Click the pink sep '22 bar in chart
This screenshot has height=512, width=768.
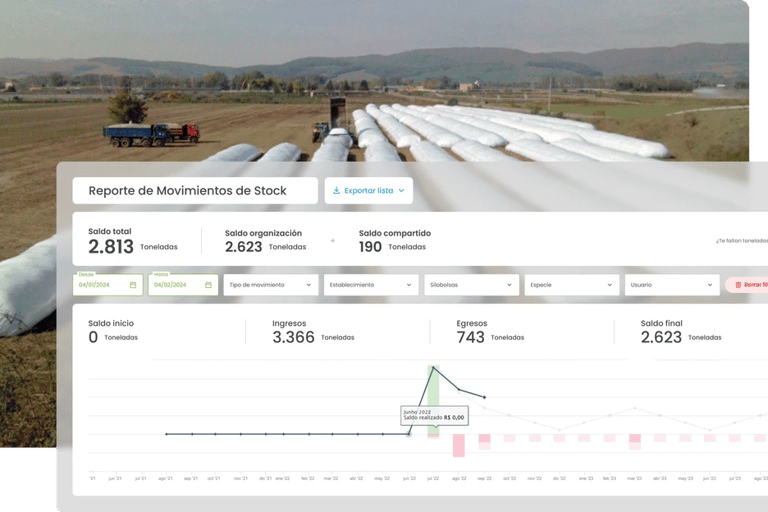(484, 441)
